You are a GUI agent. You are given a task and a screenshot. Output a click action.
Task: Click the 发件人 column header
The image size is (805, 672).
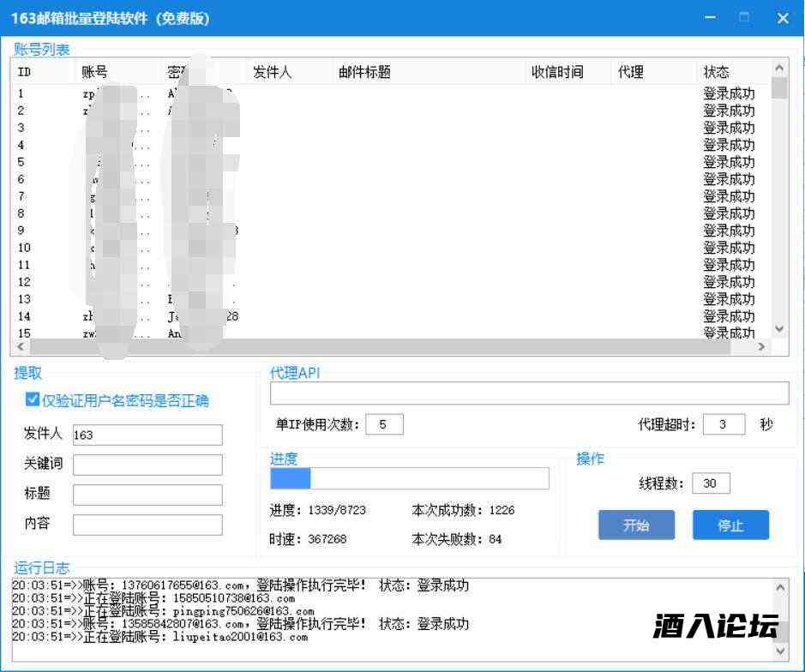(291, 72)
